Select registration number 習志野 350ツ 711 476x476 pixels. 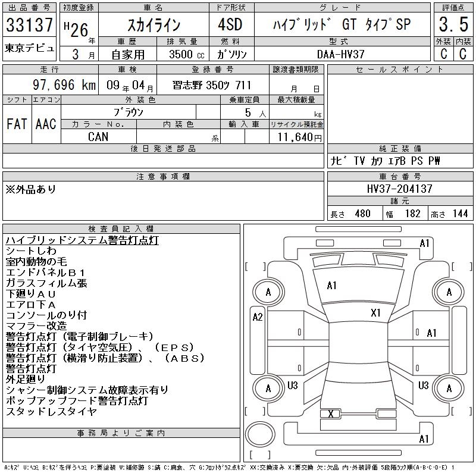coord(212,85)
